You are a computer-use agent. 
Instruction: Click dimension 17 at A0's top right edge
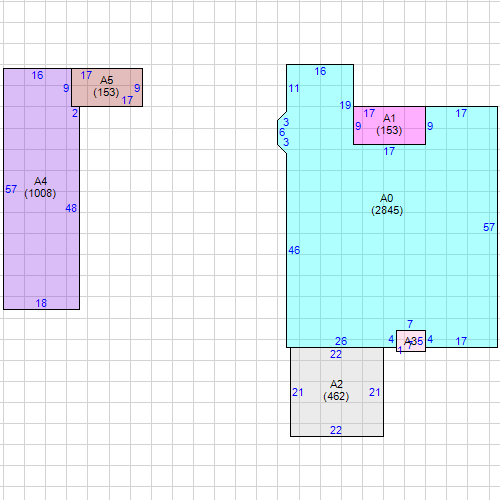[461, 114]
